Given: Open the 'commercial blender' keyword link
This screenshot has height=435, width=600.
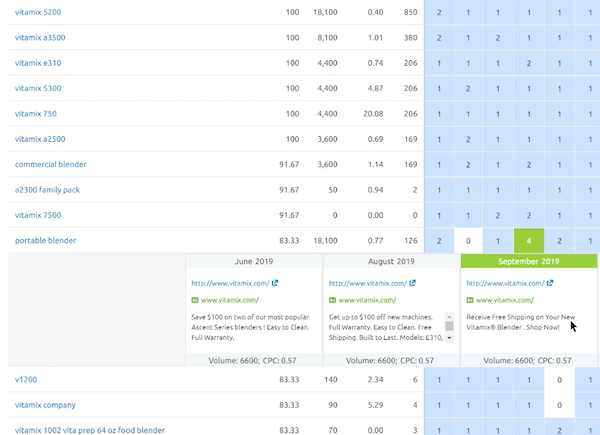Looking at the screenshot, I should (x=52, y=164).
